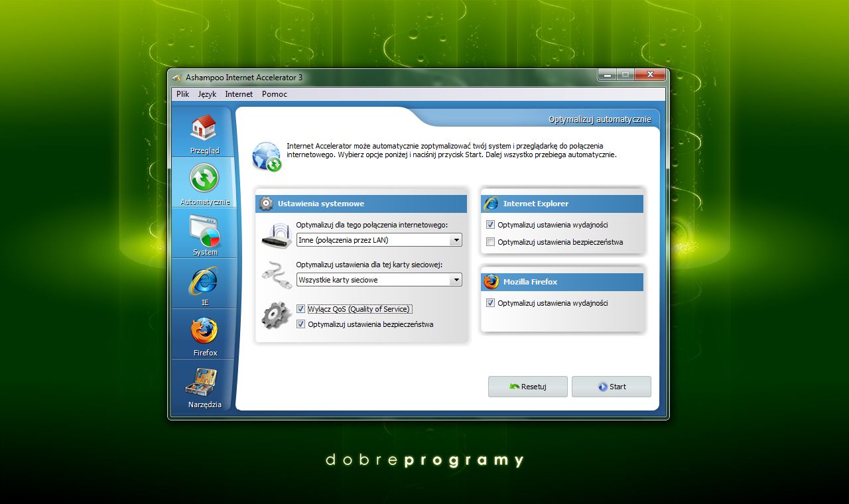Open the System monitor icon

tap(204, 231)
